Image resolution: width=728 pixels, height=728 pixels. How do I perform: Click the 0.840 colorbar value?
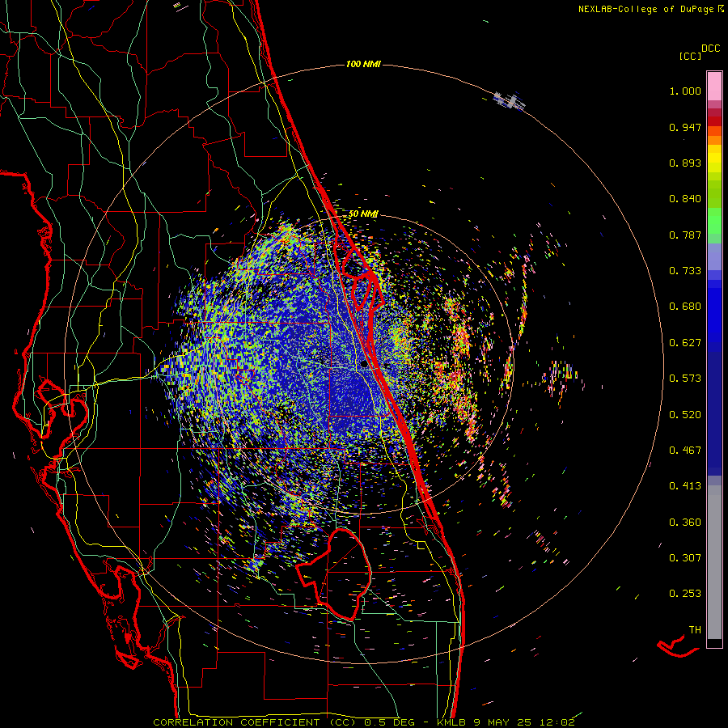[x=685, y=199]
